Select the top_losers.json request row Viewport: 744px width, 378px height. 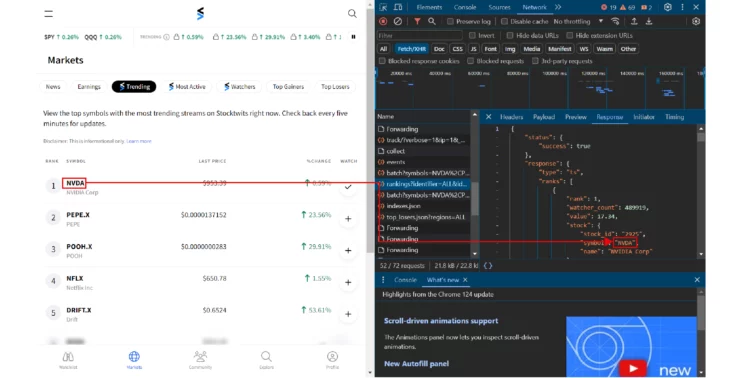coord(423,217)
